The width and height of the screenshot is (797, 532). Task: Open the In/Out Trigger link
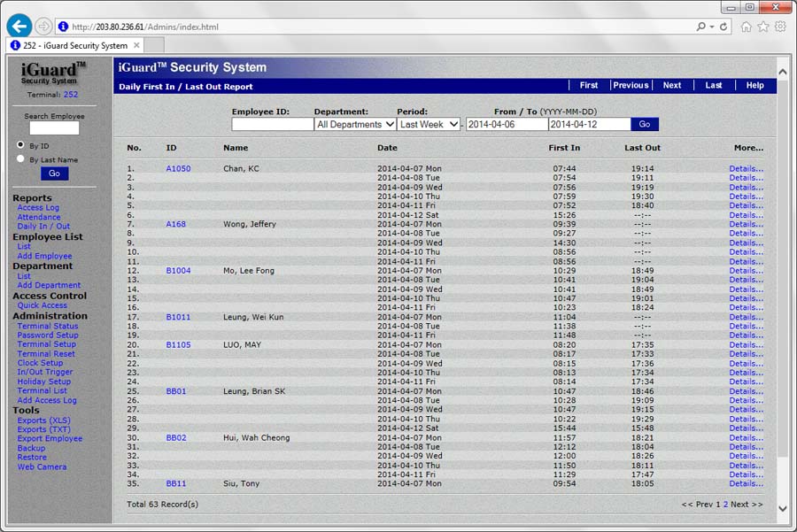[x=45, y=372]
